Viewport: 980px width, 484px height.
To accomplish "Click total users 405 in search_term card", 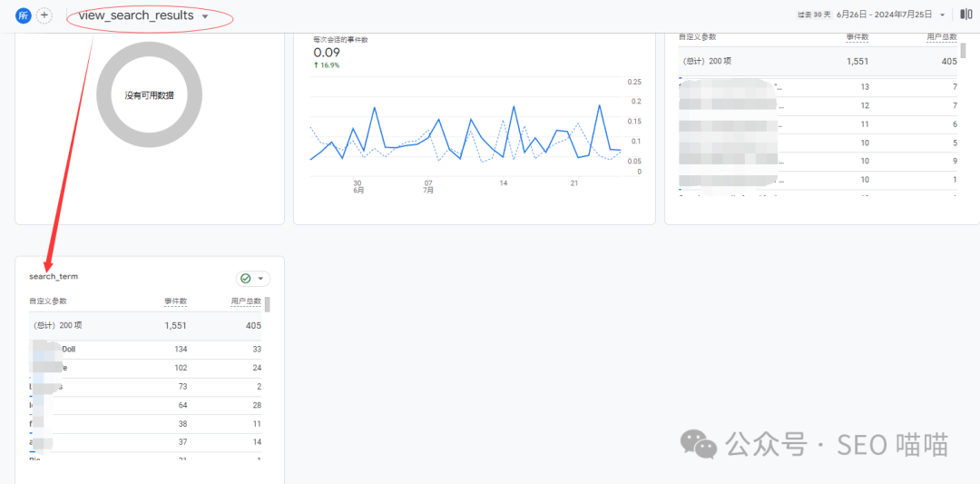I will click(x=253, y=326).
